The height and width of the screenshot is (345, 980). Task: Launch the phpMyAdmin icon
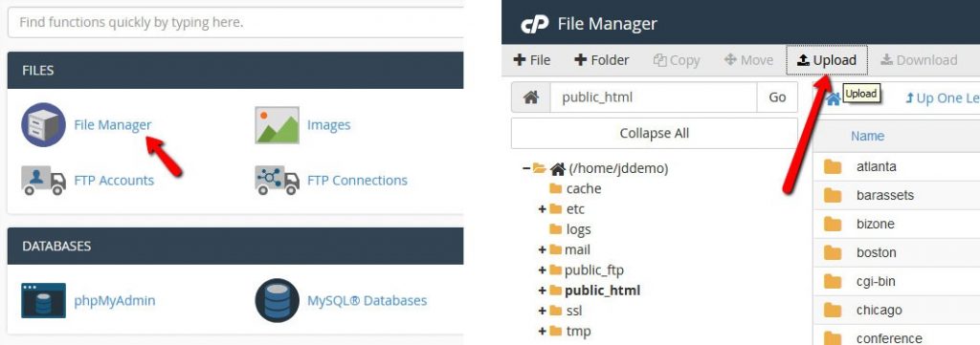point(43,301)
